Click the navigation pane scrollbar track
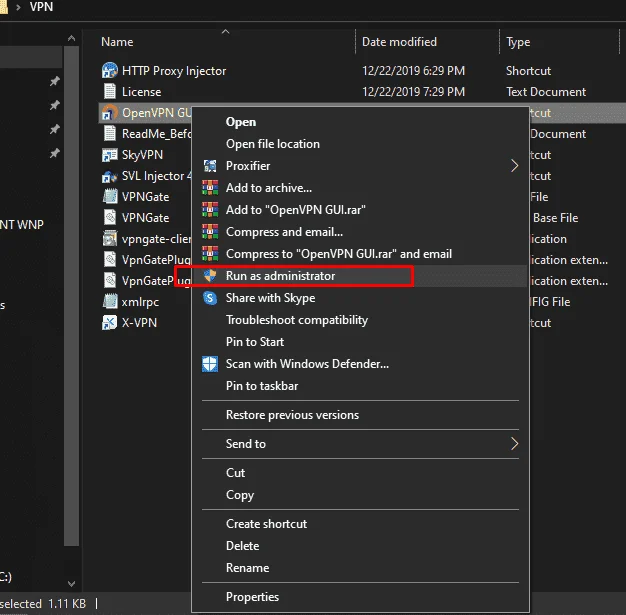The image size is (626, 615). click(71, 296)
